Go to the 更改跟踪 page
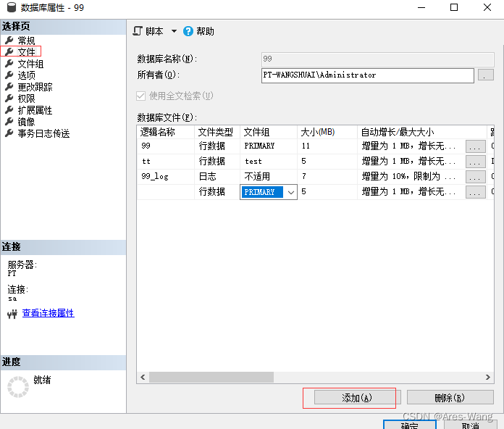The height and width of the screenshot is (429, 504). (35, 87)
